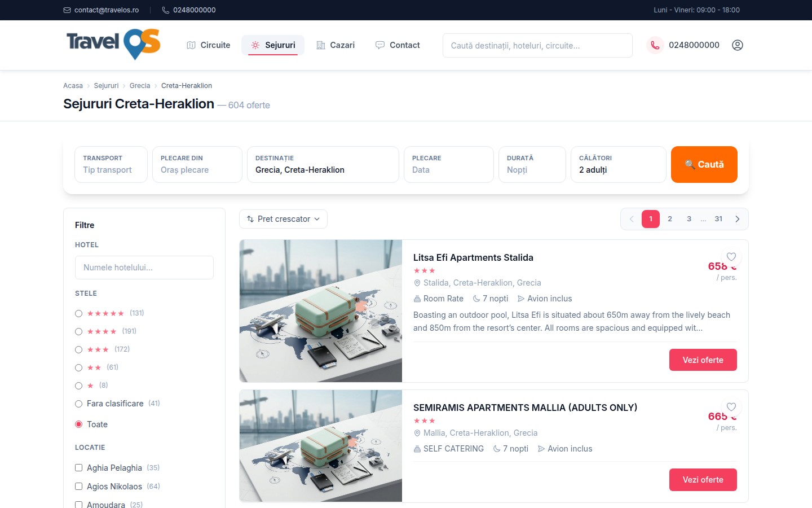The height and width of the screenshot is (508, 812).
Task: Go to results page 3
Action: [689, 219]
